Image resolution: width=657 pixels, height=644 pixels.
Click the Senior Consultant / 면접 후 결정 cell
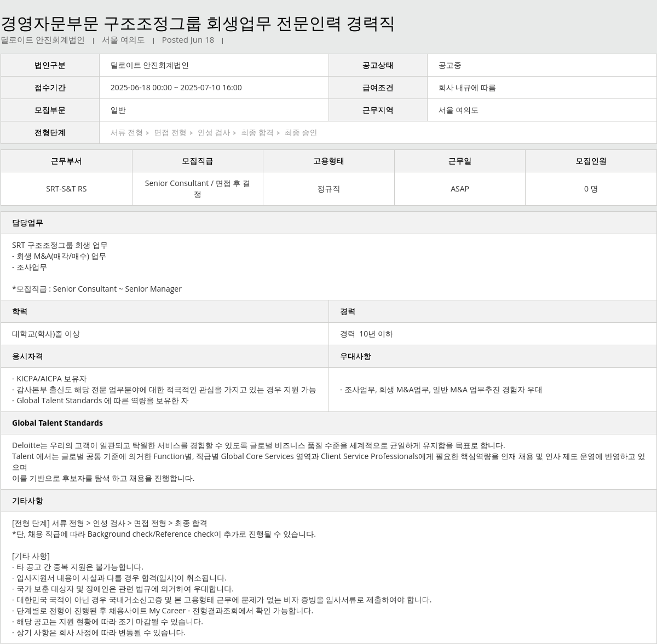[198, 189]
